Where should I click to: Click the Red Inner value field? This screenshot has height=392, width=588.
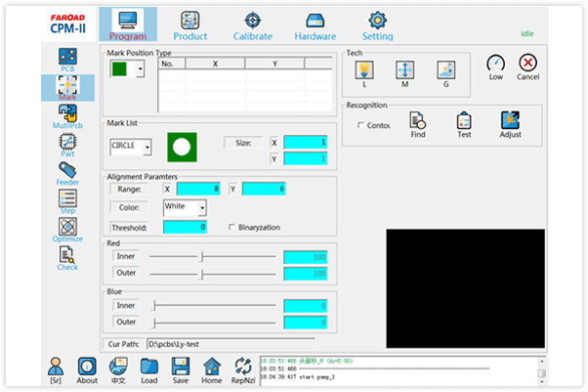tap(306, 257)
